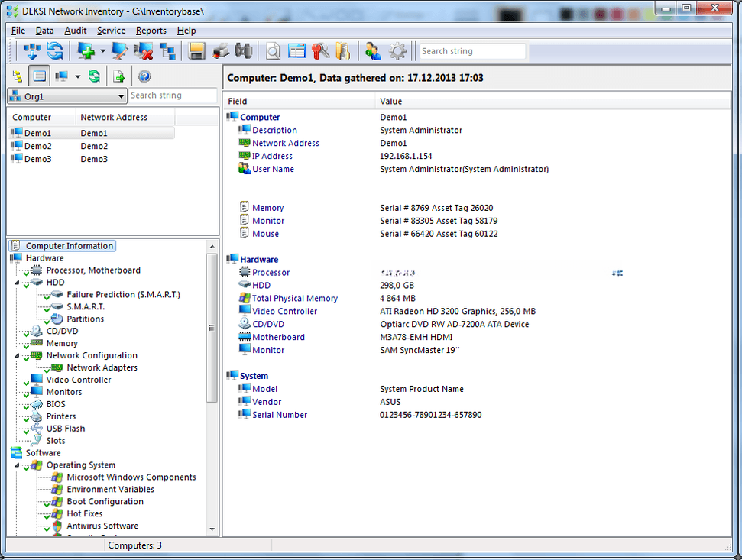
Task: Click the Network Address column header
Action: [x=125, y=118]
